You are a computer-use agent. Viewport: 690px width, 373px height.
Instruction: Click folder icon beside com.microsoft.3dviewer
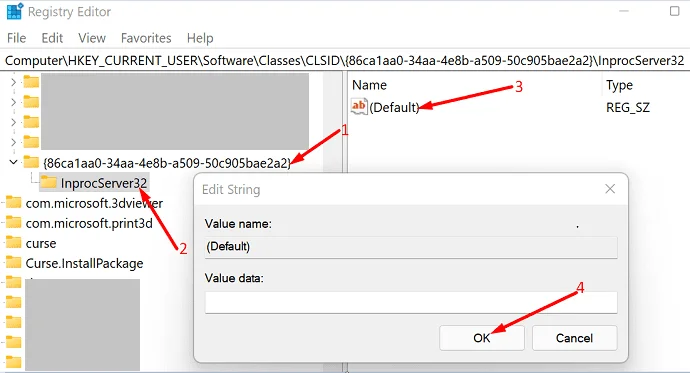pyautogui.click(x=14, y=202)
